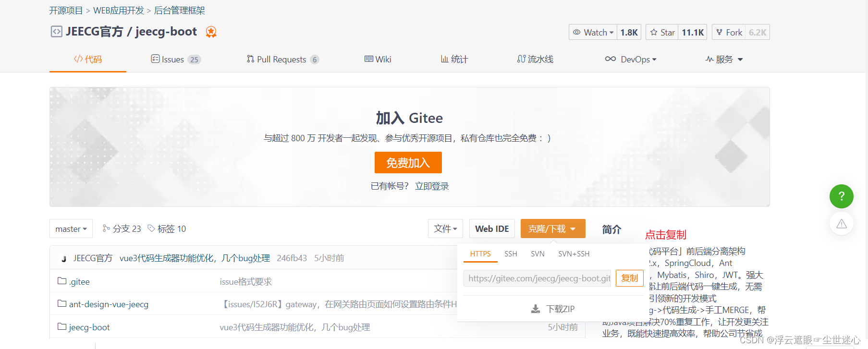Toggle the 克隆/下载 dropdown
The height and width of the screenshot is (349, 868).
[x=553, y=229]
